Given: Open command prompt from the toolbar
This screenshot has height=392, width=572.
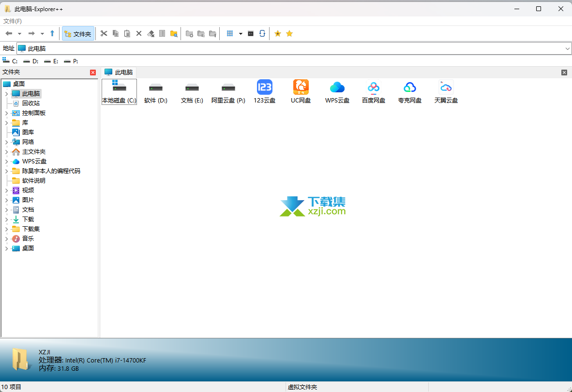Looking at the screenshot, I should coord(251,33).
